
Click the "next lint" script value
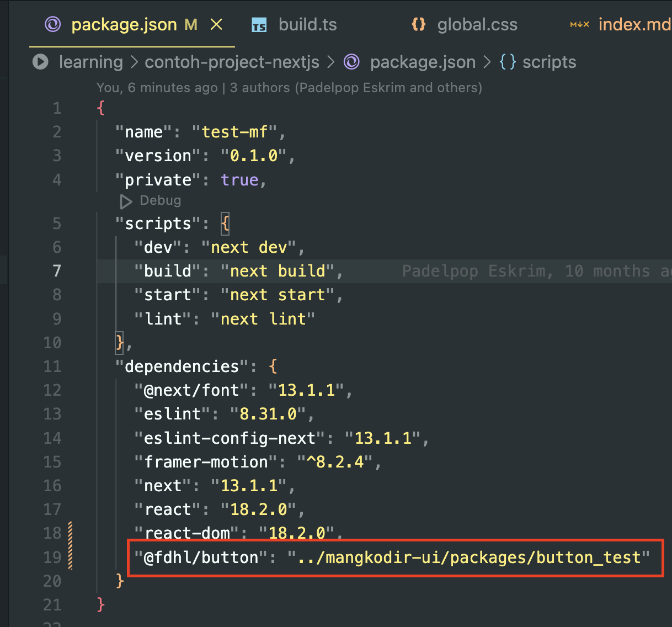click(263, 319)
